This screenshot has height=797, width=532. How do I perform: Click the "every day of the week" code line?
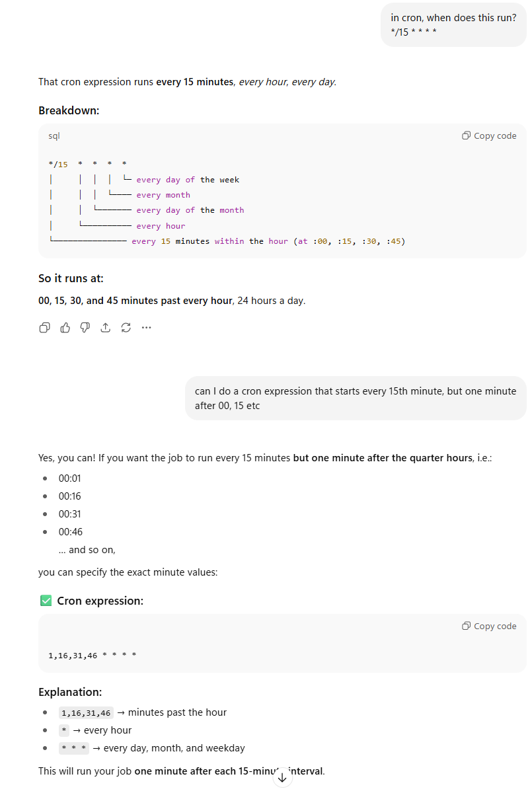[x=188, y=180]
